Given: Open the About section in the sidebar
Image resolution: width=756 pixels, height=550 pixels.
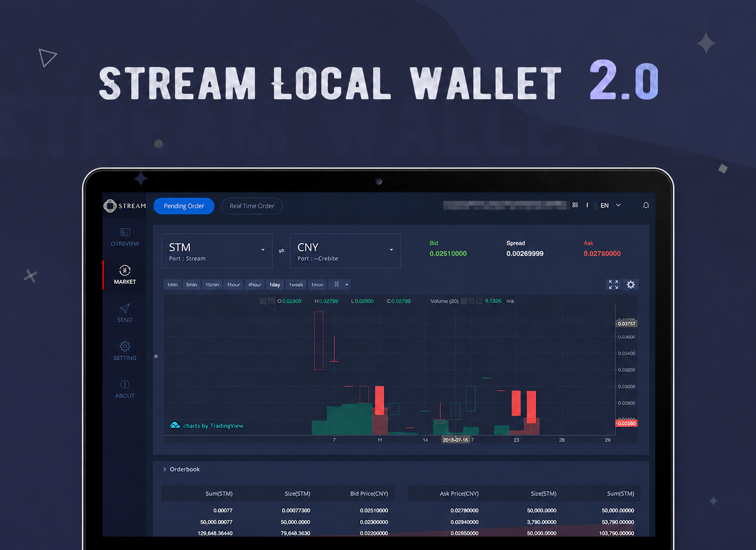Looking at the screenshot, I should (124, 389).
